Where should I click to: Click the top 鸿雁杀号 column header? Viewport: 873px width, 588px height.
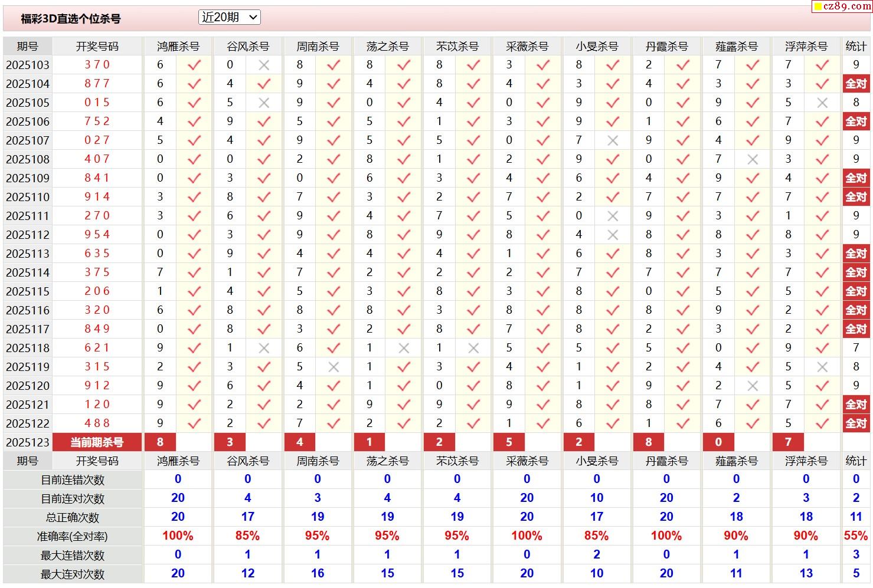[178, 46]
